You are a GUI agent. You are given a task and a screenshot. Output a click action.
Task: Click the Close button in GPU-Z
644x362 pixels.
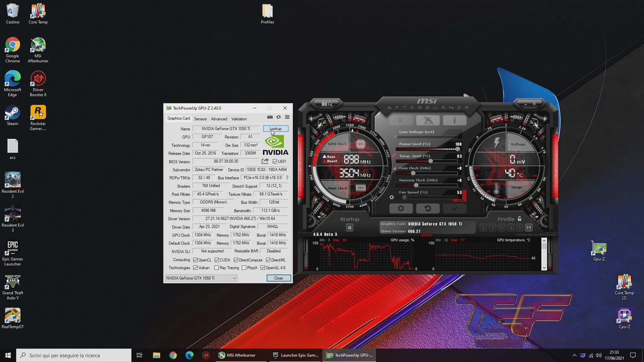(x=278, y=278)
